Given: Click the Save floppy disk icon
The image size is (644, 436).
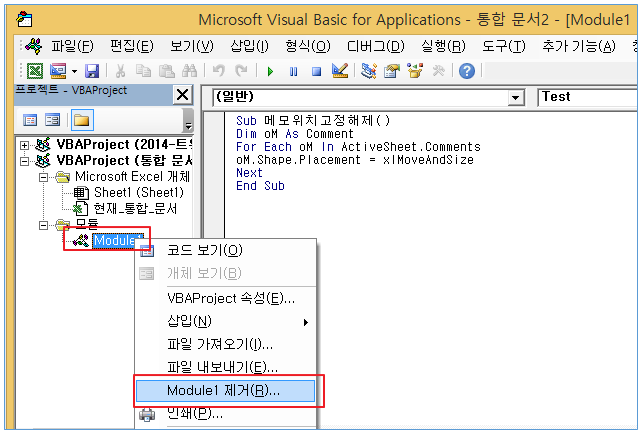Looking at the screenshot, I should (92, 71).
